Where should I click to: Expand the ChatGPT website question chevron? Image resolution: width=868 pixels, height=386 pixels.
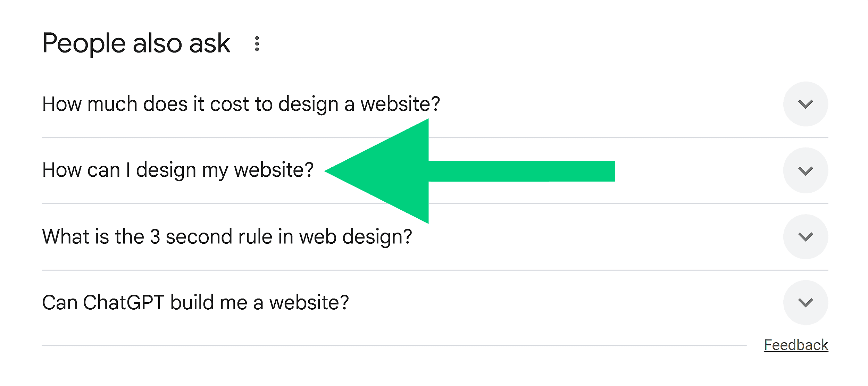click(806, 302)
